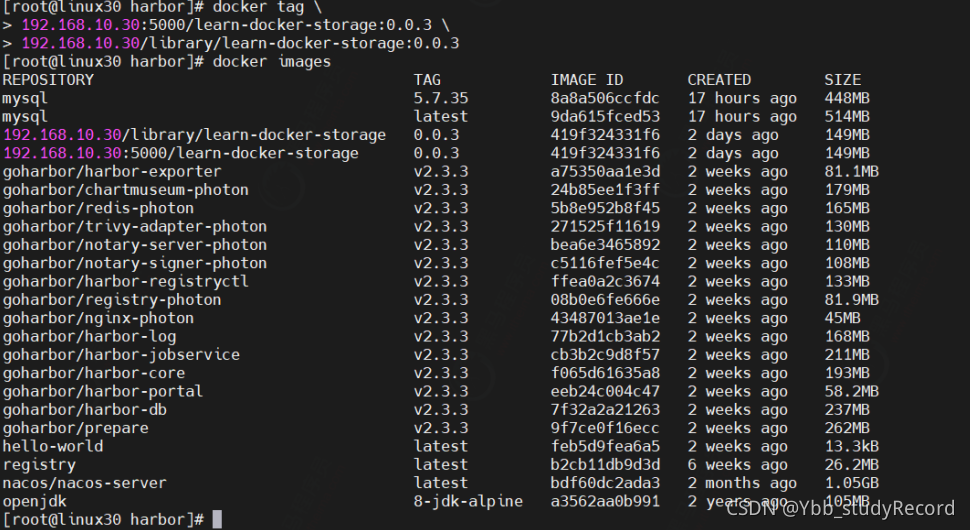Select image ID 77b2d1cb3ab2
Viewport: 970px width, 530px height.
[605, 336]
